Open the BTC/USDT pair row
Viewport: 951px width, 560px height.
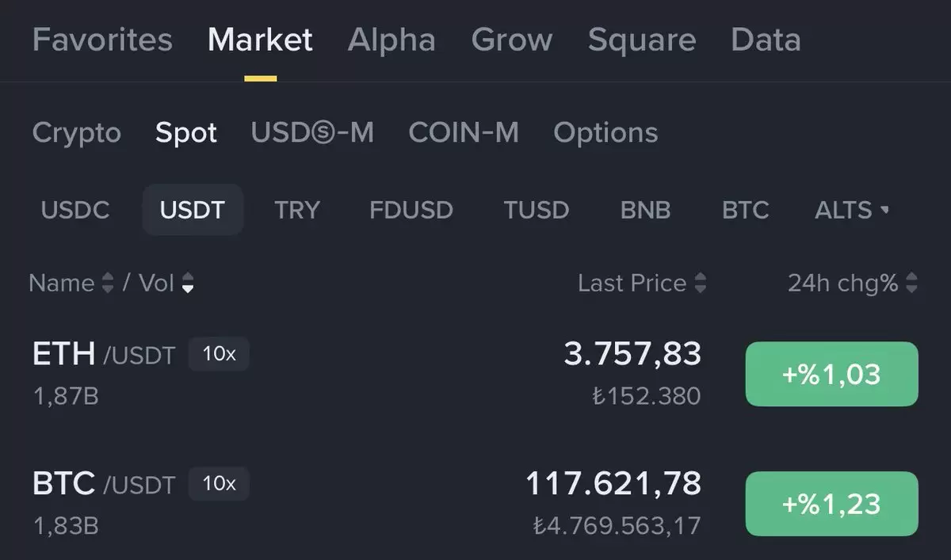475,503
